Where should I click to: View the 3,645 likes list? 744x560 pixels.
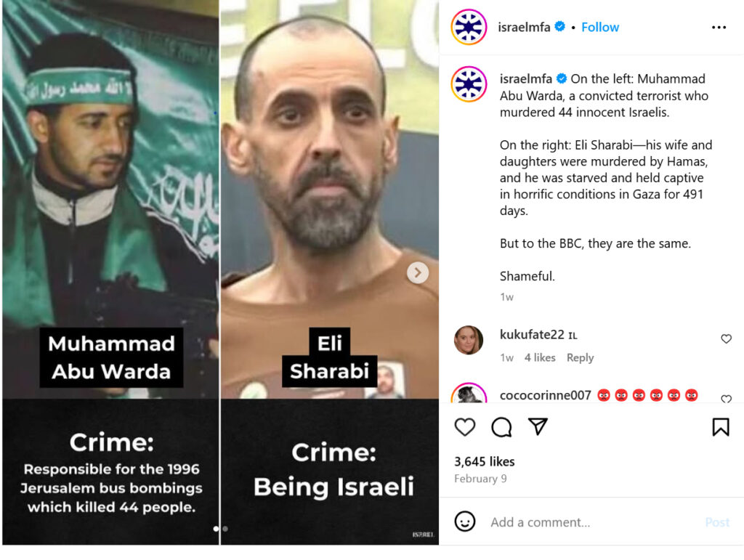point(484,461)
